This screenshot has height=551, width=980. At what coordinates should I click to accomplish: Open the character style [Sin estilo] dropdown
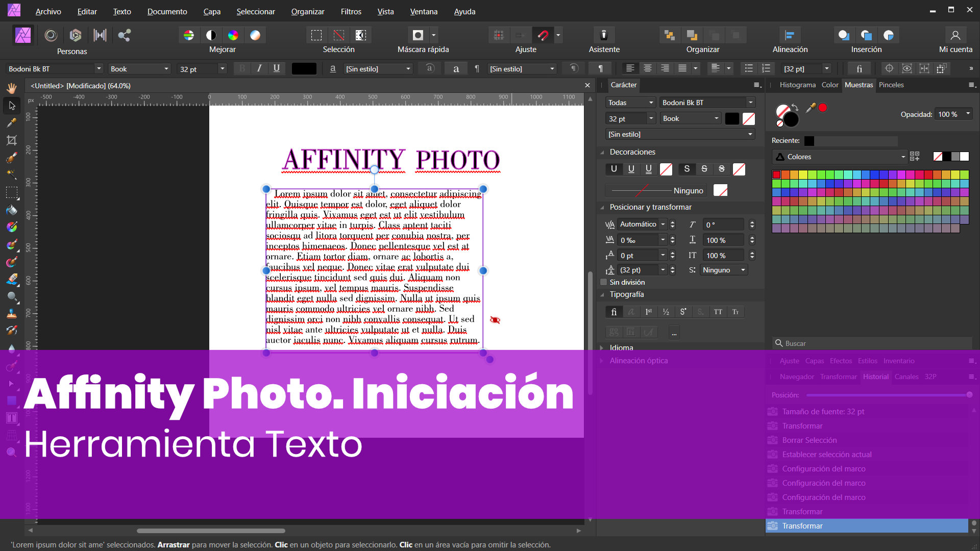[378, 68]
